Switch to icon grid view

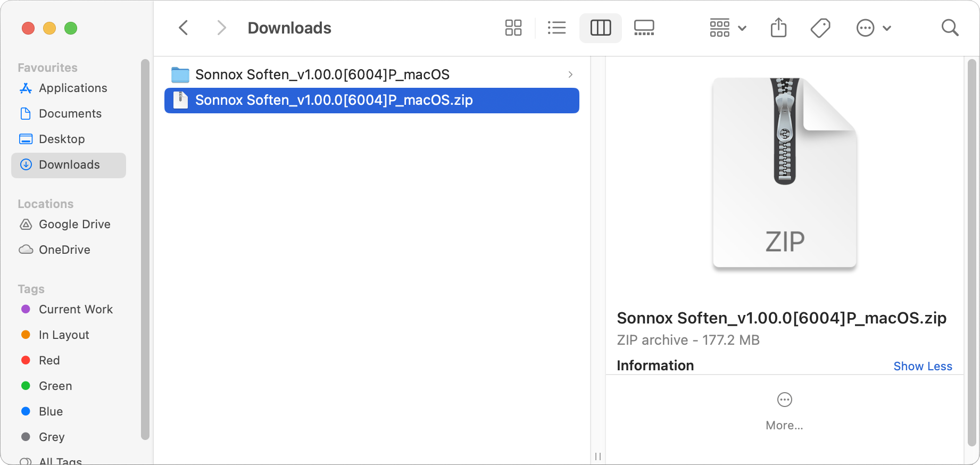pyautogui.click(x=513, y=28)
